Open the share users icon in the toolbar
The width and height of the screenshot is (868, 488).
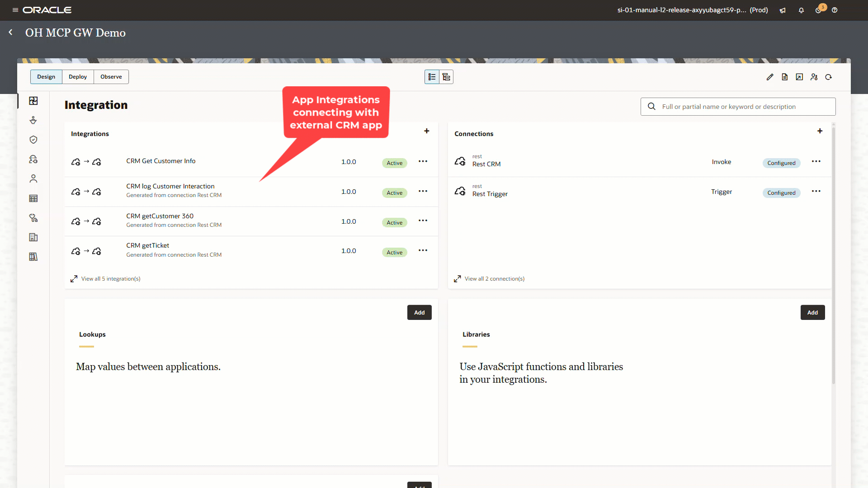(814, 77)
